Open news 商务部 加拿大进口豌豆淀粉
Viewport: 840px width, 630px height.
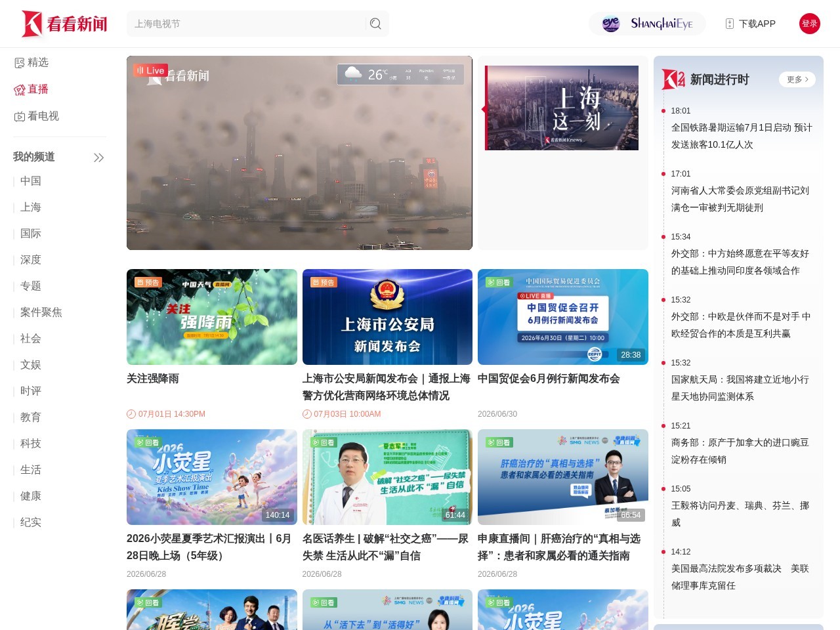pyautogui.click(x=740, y=451)
